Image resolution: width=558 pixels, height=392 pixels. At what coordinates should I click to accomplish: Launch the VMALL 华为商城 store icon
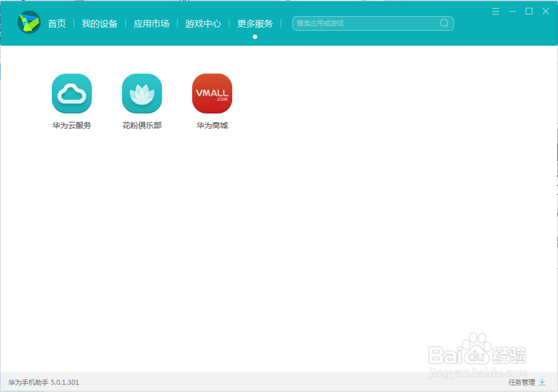211,93
